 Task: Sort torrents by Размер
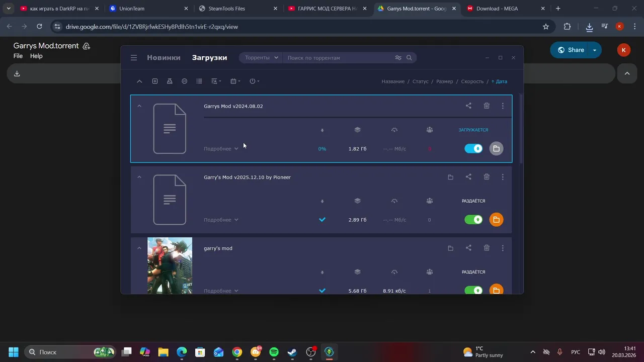445,81
